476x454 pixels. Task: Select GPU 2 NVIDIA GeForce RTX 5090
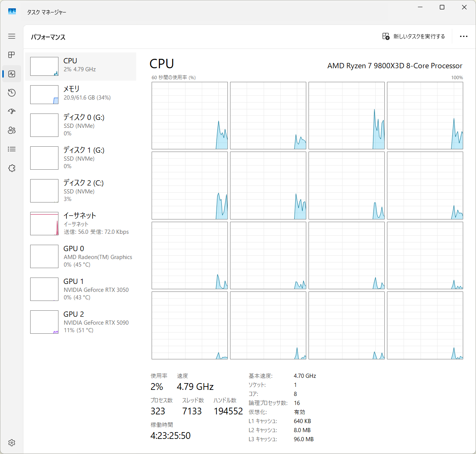81,322
